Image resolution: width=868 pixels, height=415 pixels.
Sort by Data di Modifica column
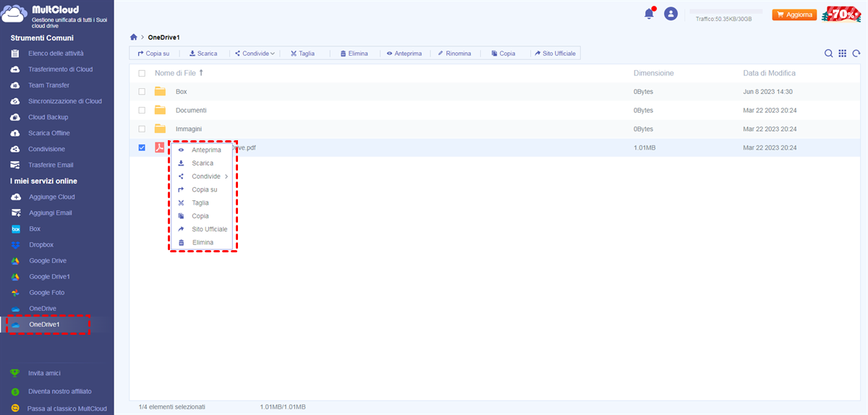(769, 73)
